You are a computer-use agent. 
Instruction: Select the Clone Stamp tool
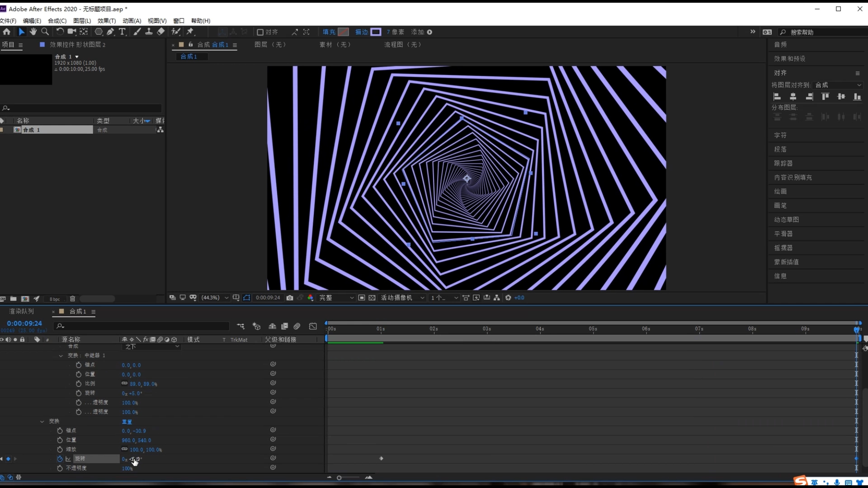pyautogui.click(x=149, y=32)
